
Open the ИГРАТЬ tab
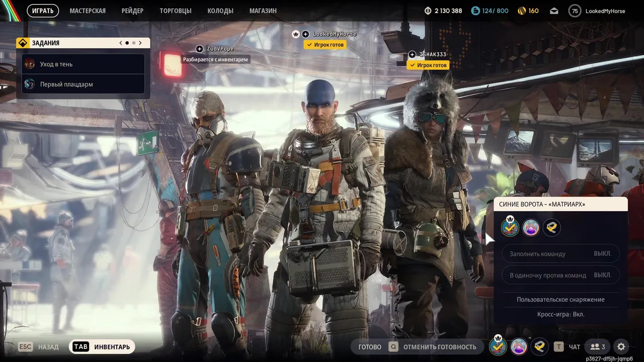click(43, 11)
